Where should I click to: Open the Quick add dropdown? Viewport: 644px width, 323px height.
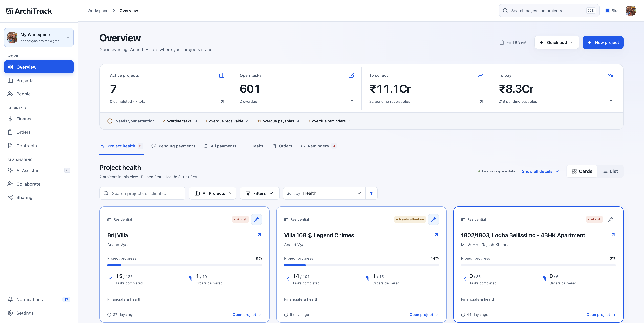coord(557,42)
